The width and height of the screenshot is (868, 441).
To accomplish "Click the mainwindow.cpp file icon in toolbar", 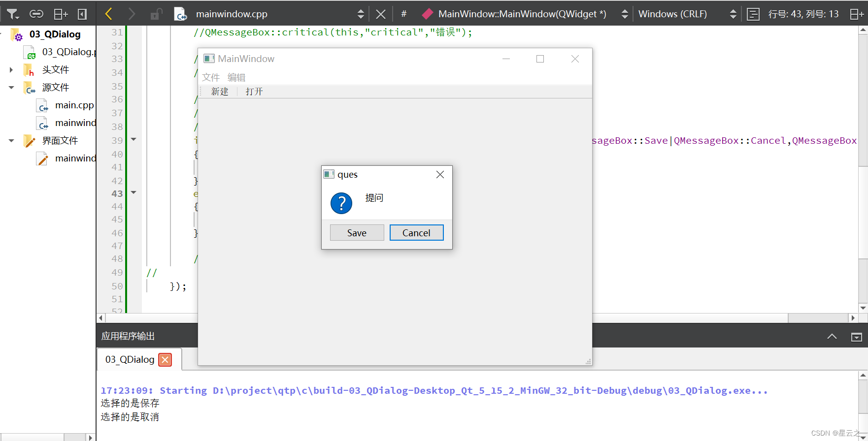I will 181,14.
